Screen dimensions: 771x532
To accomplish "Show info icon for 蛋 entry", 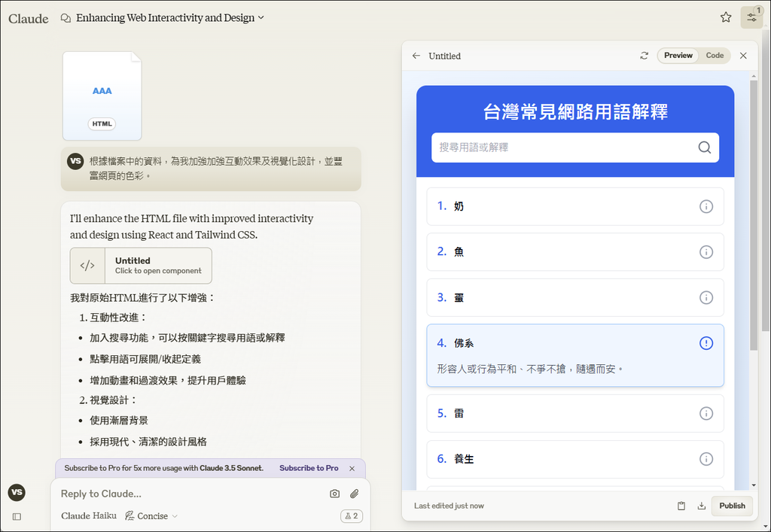I will [x=705, y=298].
